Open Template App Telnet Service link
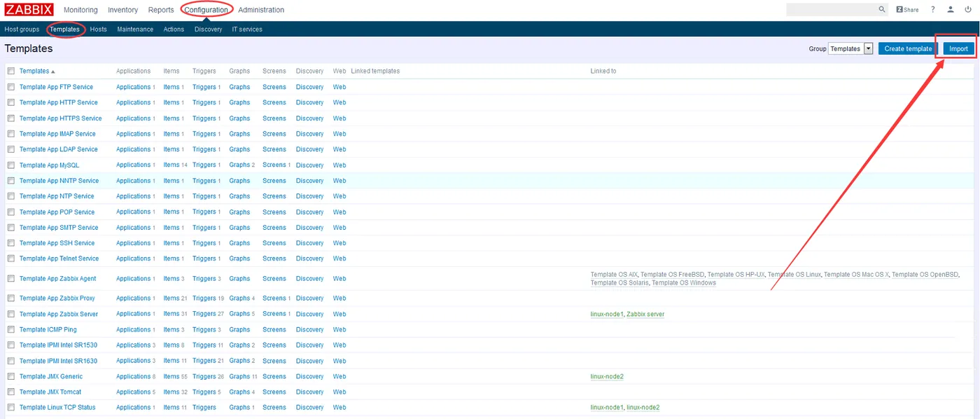 [59, 259]
